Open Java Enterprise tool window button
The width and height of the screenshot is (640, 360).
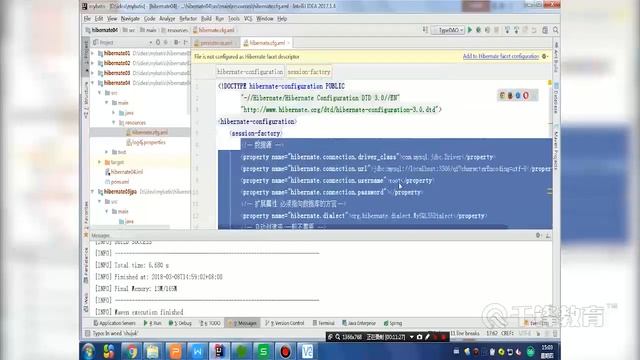359,323
